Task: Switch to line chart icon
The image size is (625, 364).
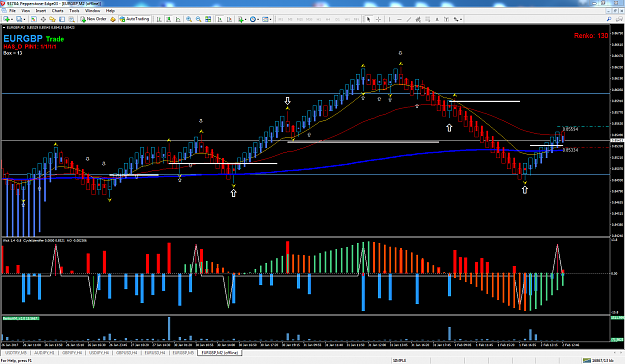Action: [x=178, y=19]
